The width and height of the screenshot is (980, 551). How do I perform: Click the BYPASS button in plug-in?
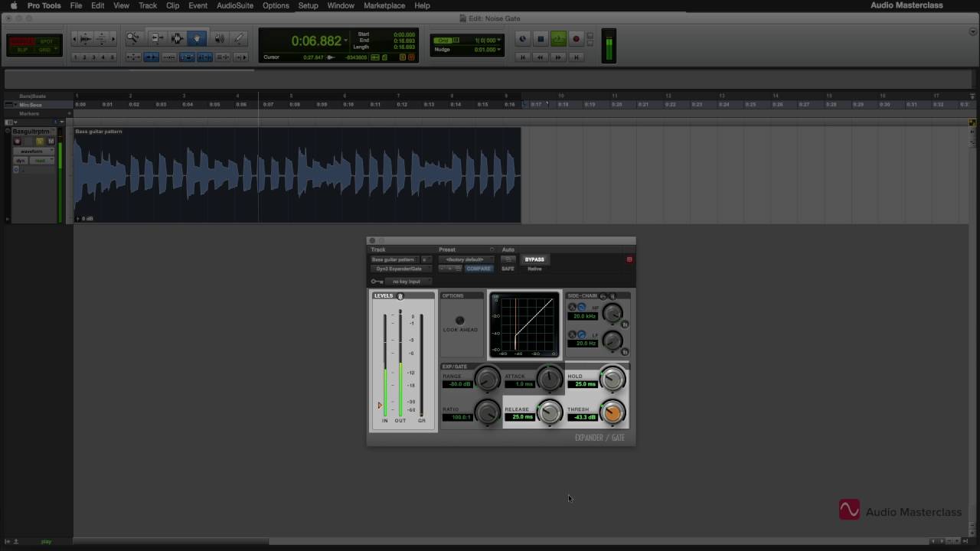pos(534,259)
